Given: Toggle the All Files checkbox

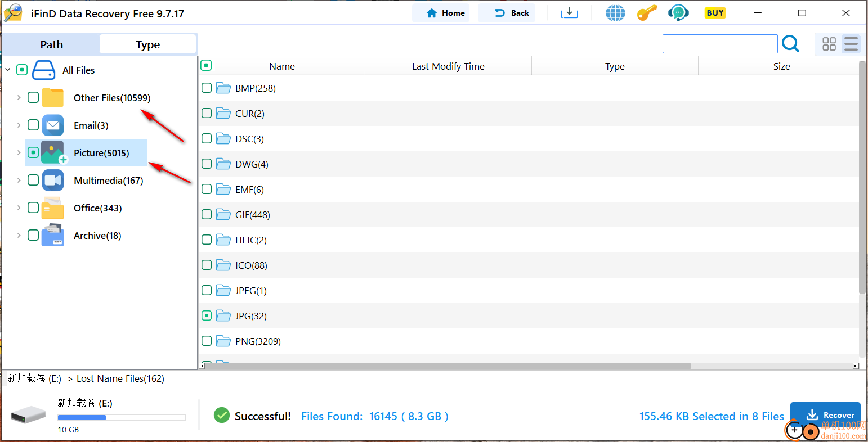Looking at the screenshot, I should tap(22, 70).
